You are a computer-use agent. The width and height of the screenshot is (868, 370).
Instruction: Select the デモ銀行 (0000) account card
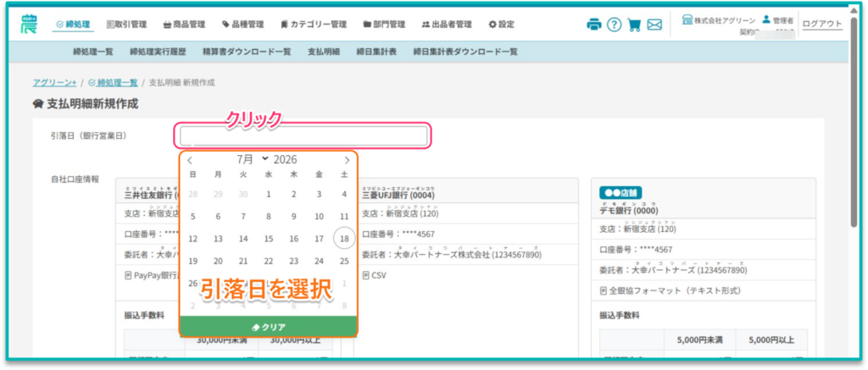coord(703,269)
